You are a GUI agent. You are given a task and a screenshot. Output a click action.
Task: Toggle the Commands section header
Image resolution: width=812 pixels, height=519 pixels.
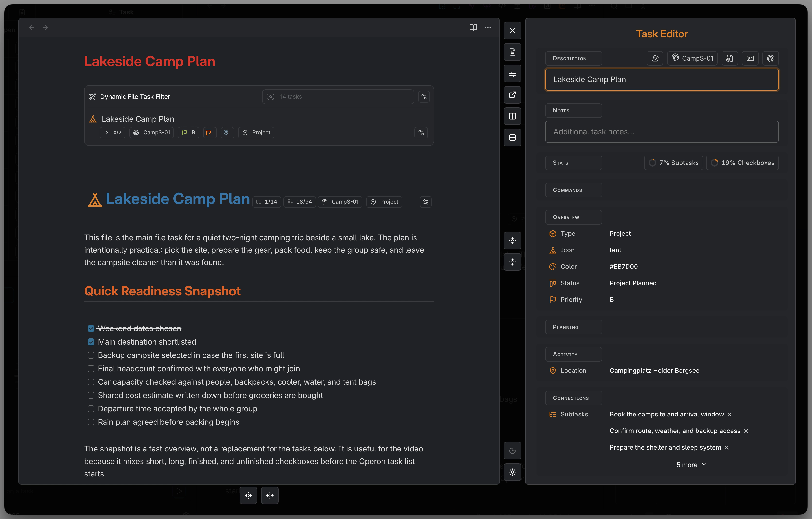click(x=573, y=190)
